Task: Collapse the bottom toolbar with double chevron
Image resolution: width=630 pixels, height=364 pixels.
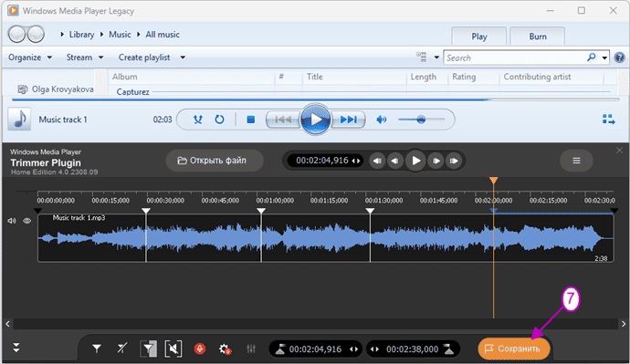Action: point(16,348)
